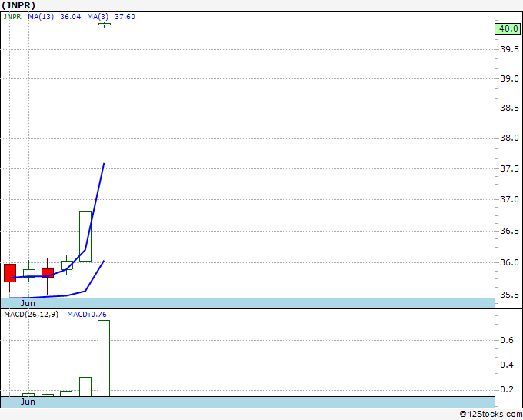The image size is (523, 420).
Task: Click the second red candlestick
Action: (48, 273)
